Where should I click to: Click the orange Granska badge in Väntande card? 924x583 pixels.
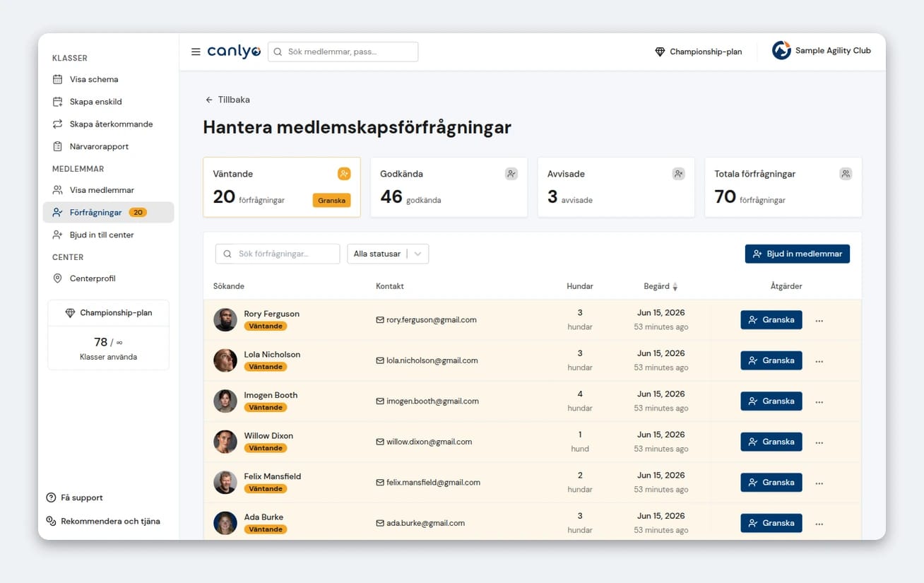(331, 200)
